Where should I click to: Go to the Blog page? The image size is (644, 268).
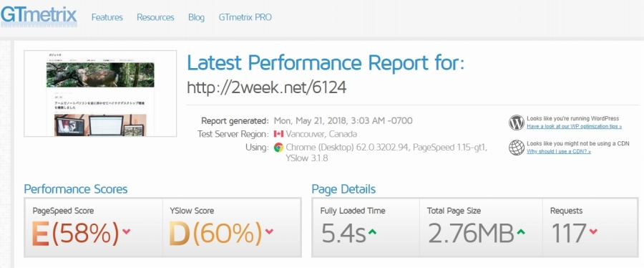click(196, 18)
